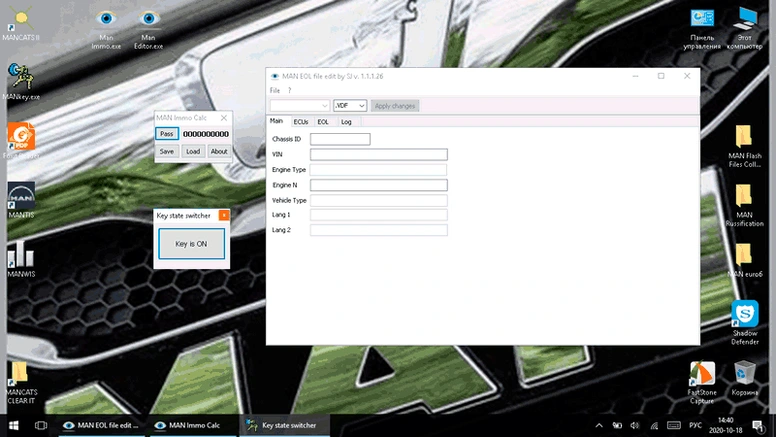This screenshot has height=437, width=776.
Task: Launch Man Editor.exe desktop icon
Action: pyautogui.click(x=148, y=28)
